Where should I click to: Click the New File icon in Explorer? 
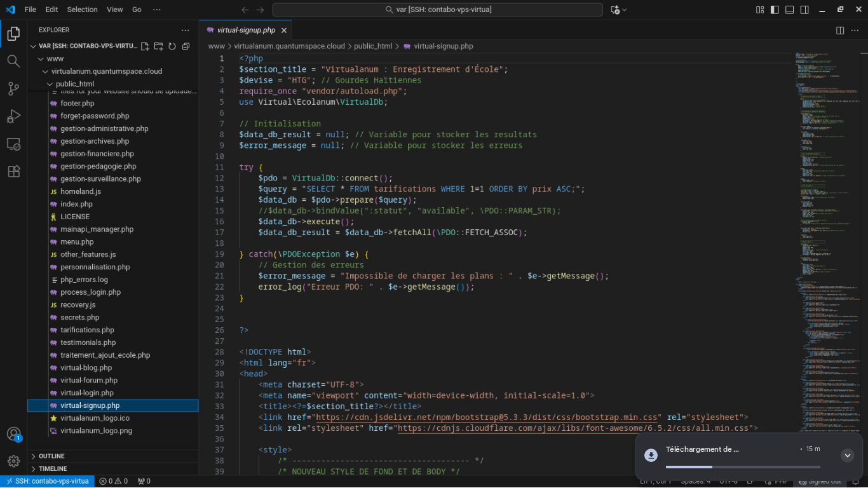[145, 46]
